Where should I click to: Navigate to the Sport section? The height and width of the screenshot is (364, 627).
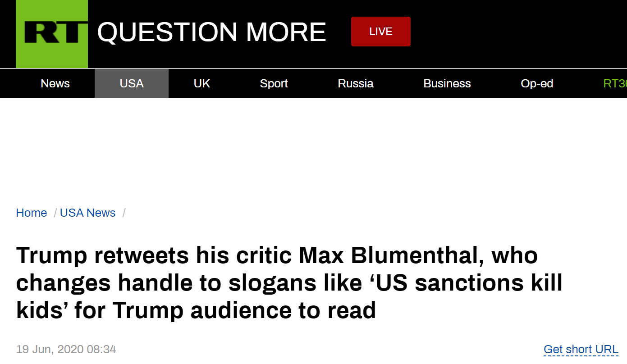274,83
